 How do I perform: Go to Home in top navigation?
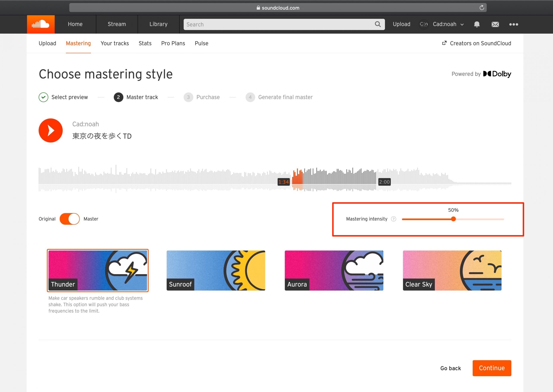(75, 24)
